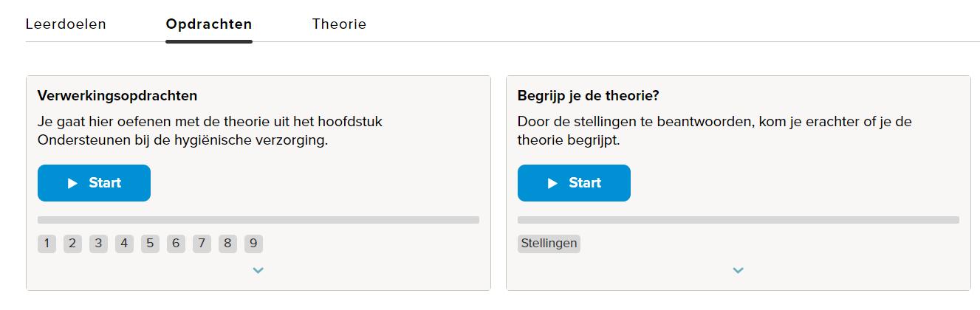Screen dimensions: 980x310
Task: Expand the Verwerkingsopdrachten card chevron
Action: (258, 270)
